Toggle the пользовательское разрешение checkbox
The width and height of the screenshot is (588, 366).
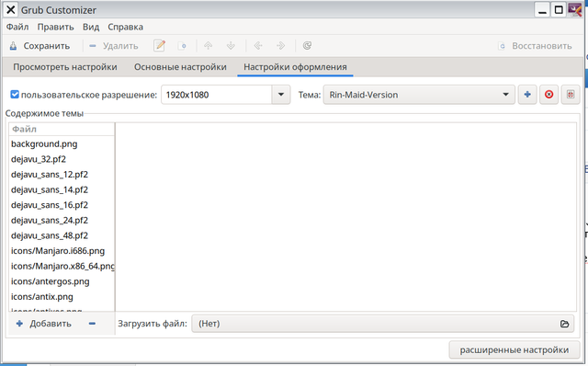coord(15,94)
